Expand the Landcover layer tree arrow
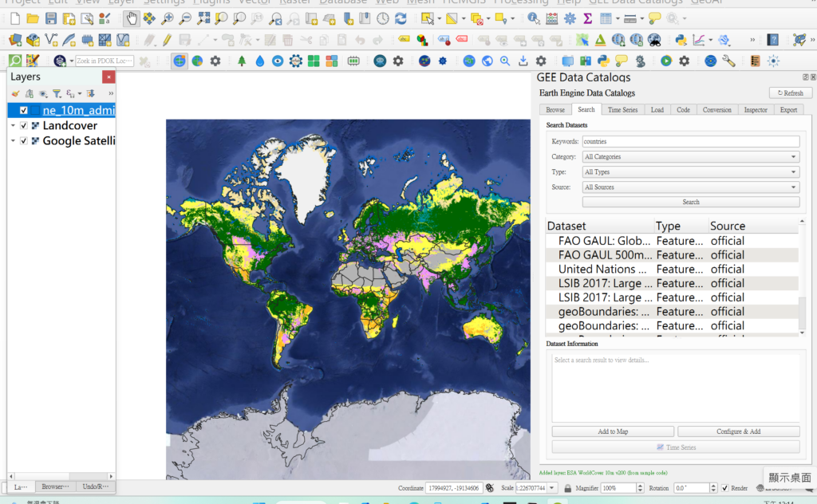Viewport: 817px width, 504px height. (14, 126)
